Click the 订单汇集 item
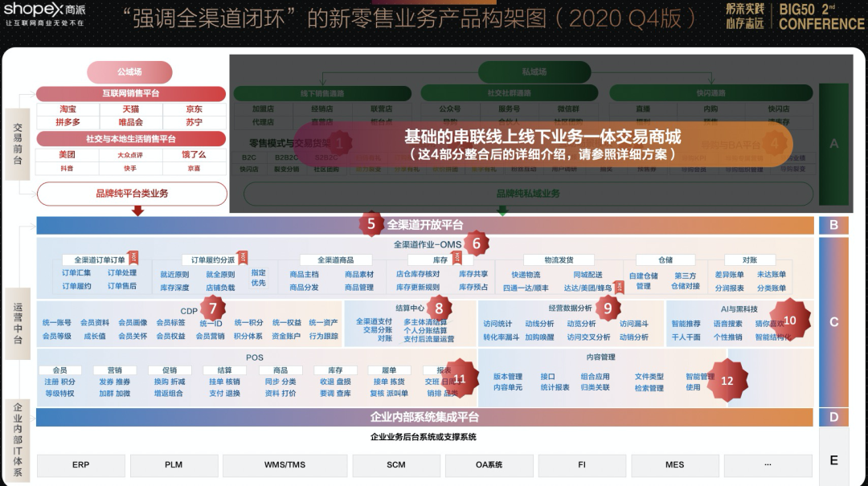 pyautogui.click(x=76, y=273)
